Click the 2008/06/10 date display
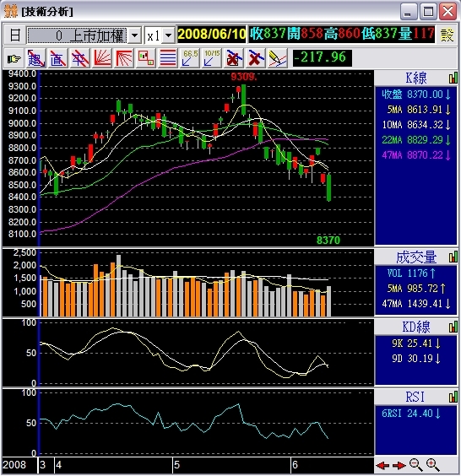461x476 pixels. 212,34
